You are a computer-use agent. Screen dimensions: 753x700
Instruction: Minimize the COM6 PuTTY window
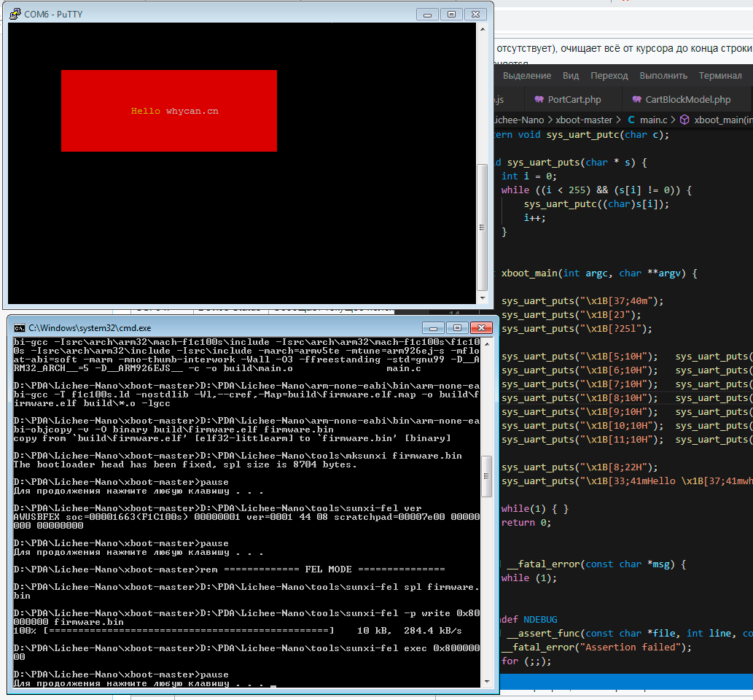pyautogui.click(x=427, y=15)
